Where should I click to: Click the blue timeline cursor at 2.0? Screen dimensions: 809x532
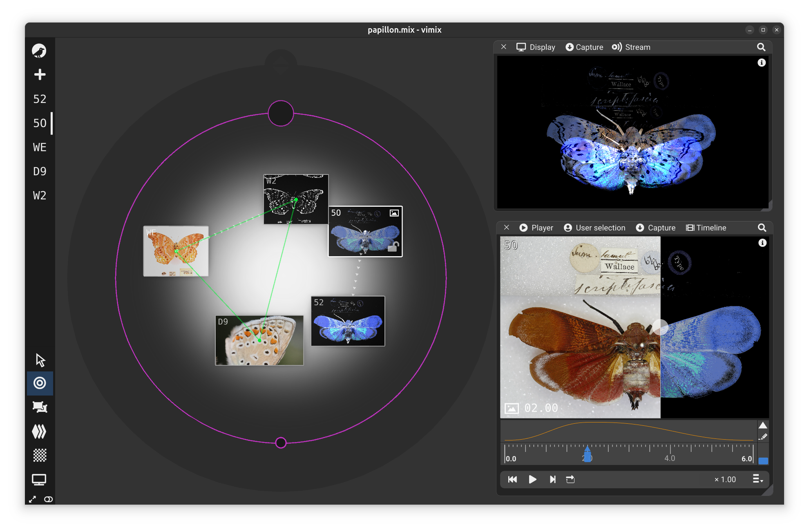587,454
